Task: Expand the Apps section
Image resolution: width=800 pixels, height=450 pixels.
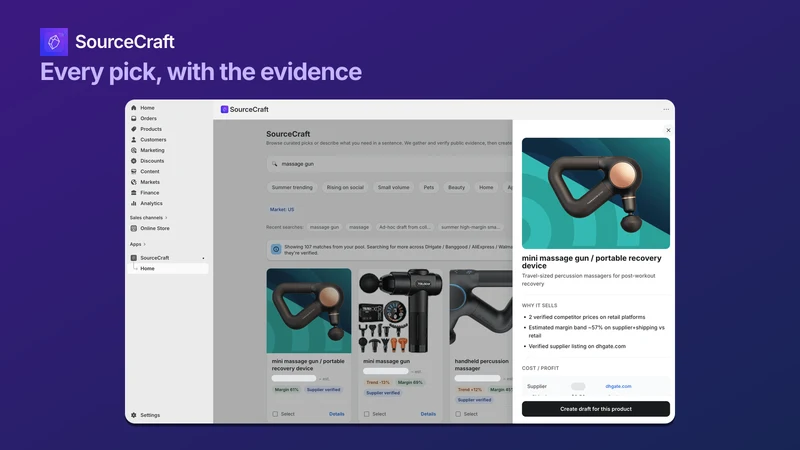Action: (x=138, y=244)
